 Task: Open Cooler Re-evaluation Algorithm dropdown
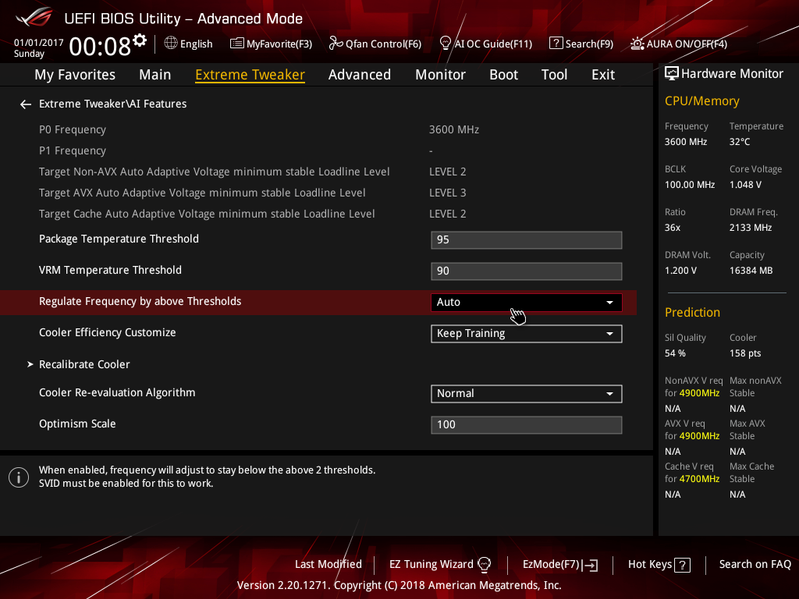[526, 394]
